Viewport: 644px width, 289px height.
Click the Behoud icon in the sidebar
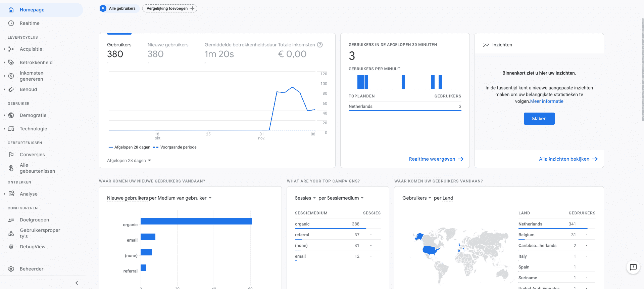click(11, 89)
